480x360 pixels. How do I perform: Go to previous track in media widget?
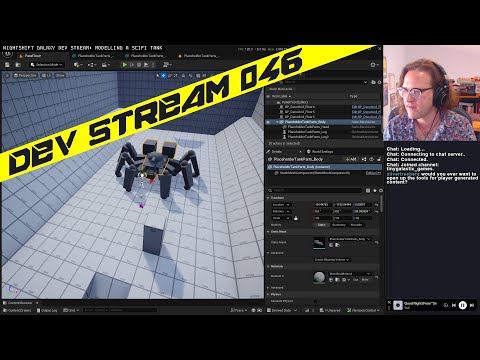click(454, 305)
